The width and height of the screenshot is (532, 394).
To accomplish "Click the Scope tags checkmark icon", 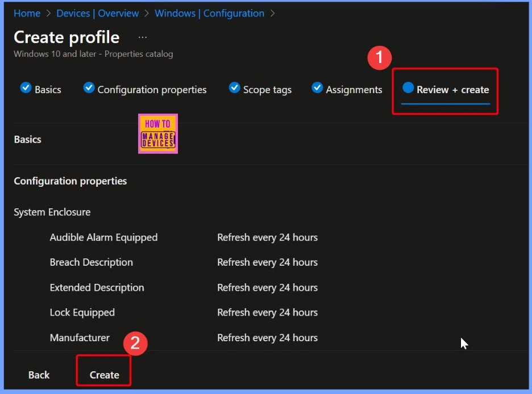I will click(x=234, y=87).
